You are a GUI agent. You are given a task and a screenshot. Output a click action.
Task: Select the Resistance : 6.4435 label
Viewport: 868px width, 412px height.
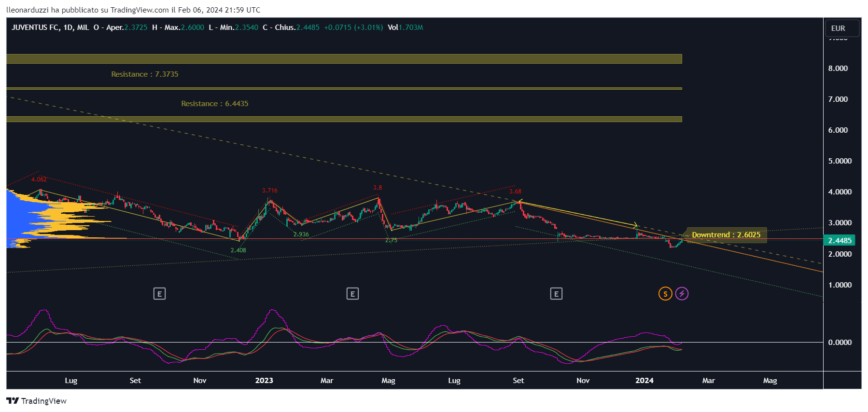pos(215,104)
